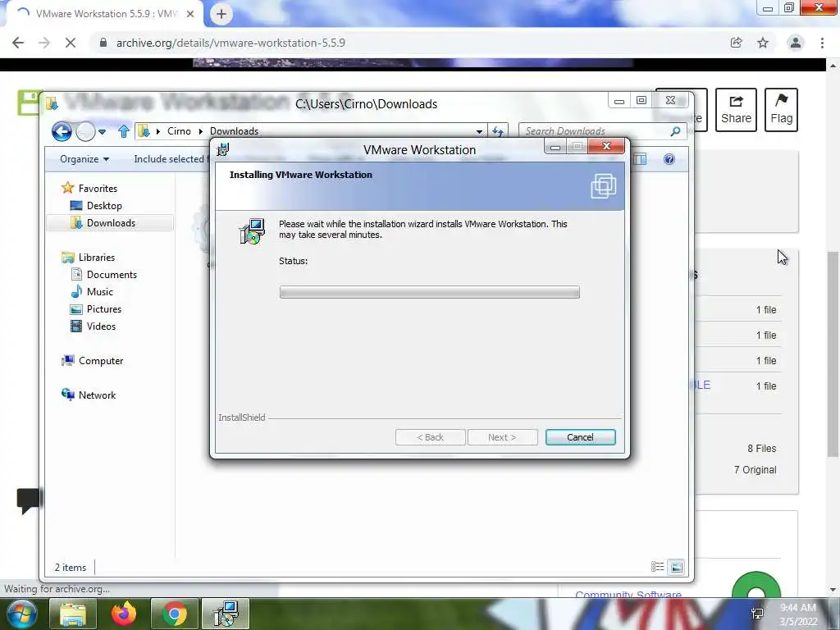Open Chrome profile icon

coord(796,43)
